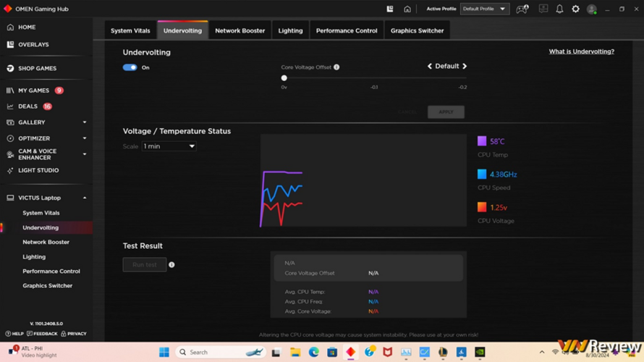This screenshot has width=644, height=362.
Task: Click the What is Undervolting? link
Action: (x=582, y=51)
